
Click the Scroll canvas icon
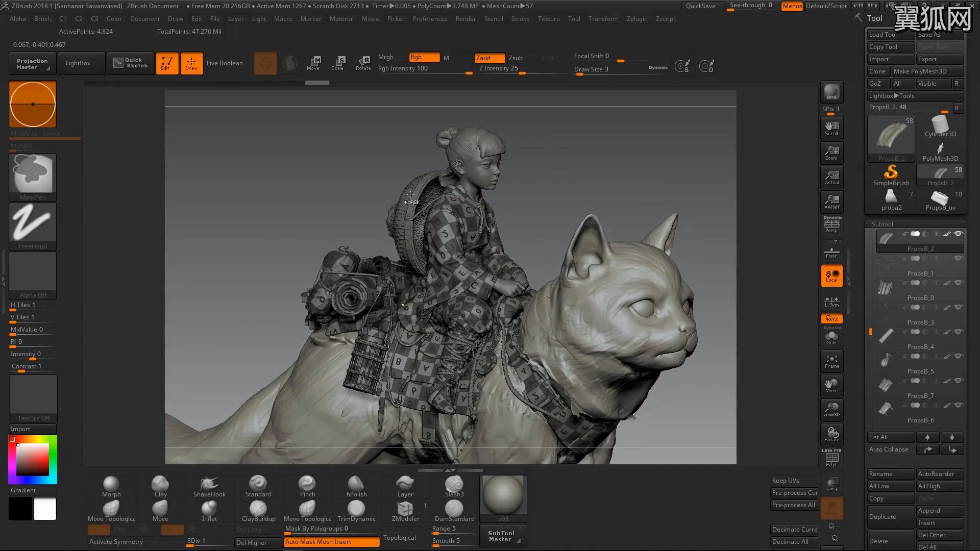(831, 128)
